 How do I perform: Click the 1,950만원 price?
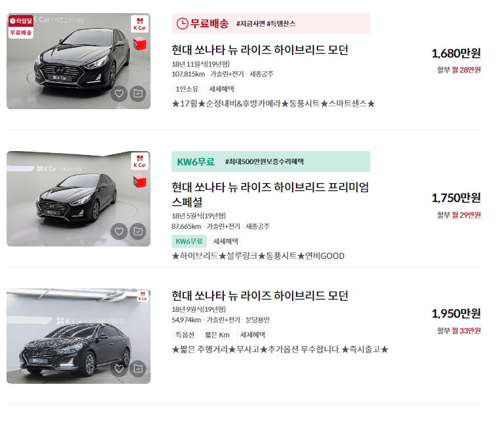coord(456,313)
